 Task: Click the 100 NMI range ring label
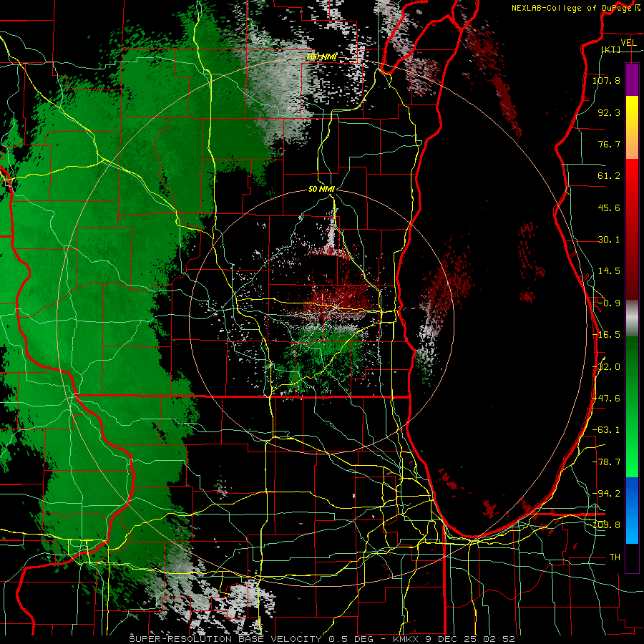tap(321, 57)
